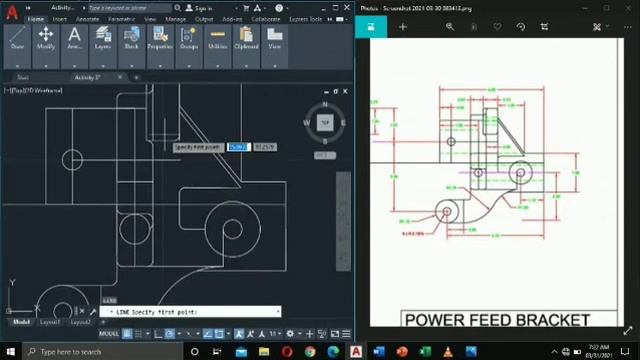Viewport: 640px width, 360px height.
Task: Open workspace switching gear in status bar
Action: tap(290, 334)
